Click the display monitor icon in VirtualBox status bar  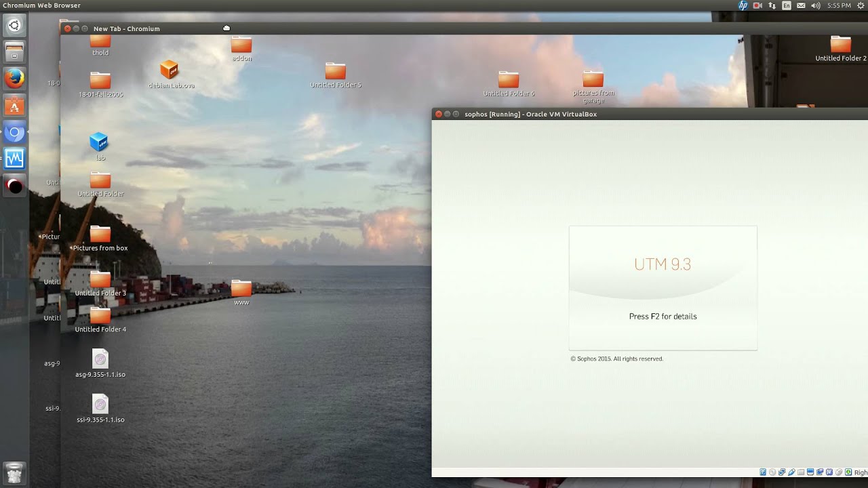tap(810, 472)
